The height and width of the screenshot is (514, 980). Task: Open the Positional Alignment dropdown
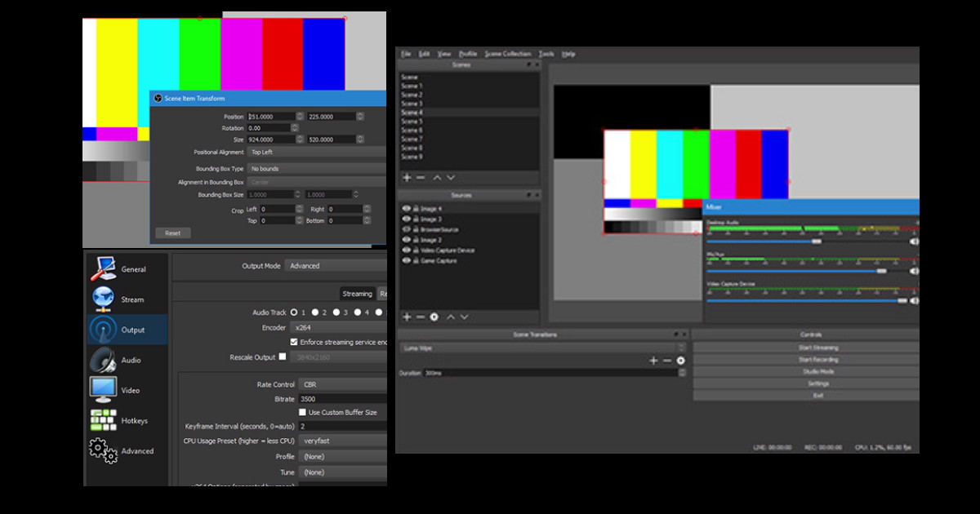click(317, 152)
